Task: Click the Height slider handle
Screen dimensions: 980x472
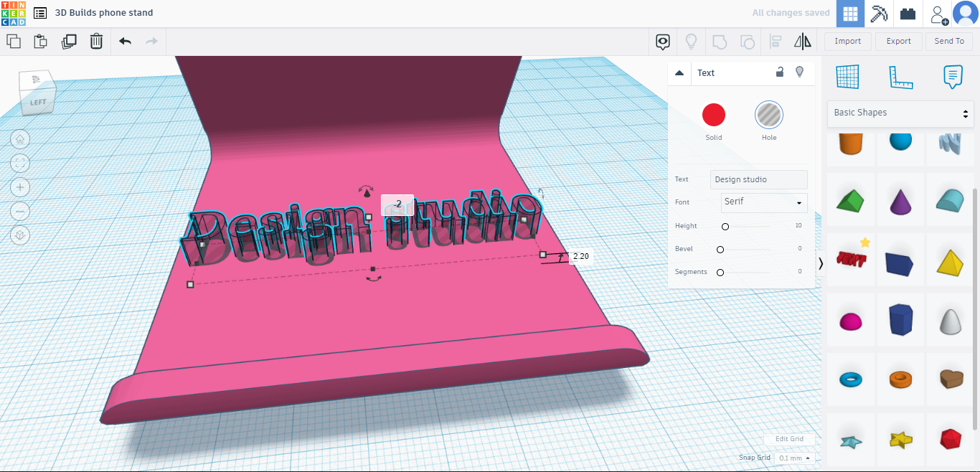Action: (725, 227)
